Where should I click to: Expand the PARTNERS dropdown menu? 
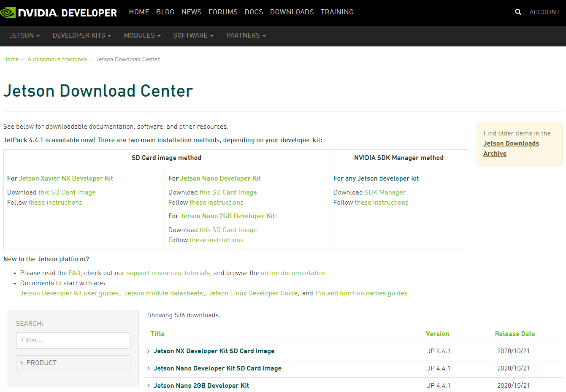[x=246, y=35]
